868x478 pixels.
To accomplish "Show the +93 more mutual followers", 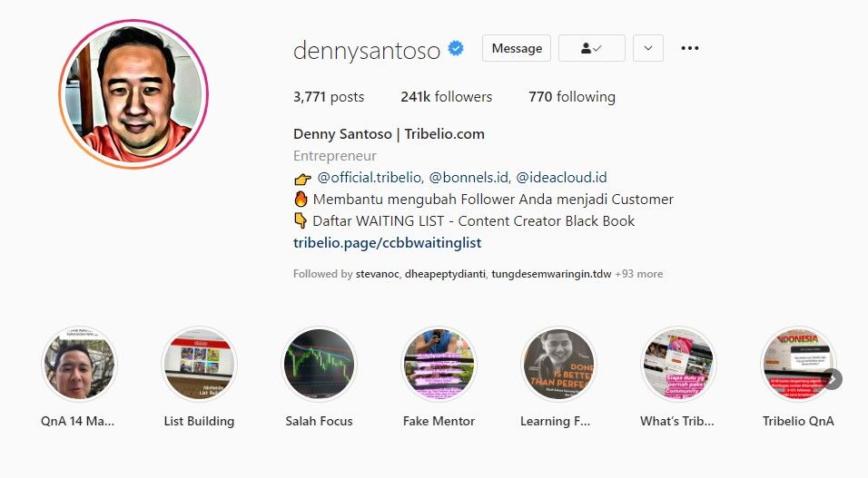I will [x=639, y=274].
